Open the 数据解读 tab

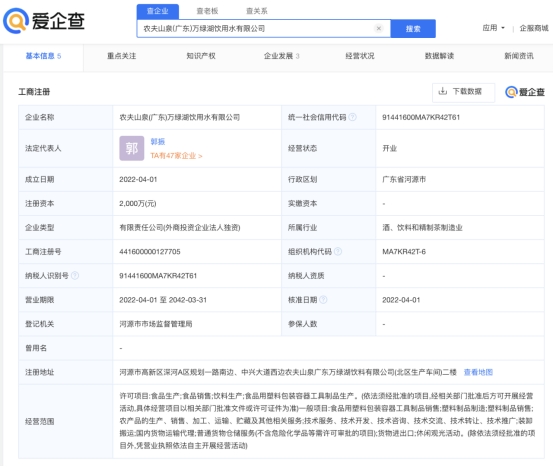tap(439, 56)
